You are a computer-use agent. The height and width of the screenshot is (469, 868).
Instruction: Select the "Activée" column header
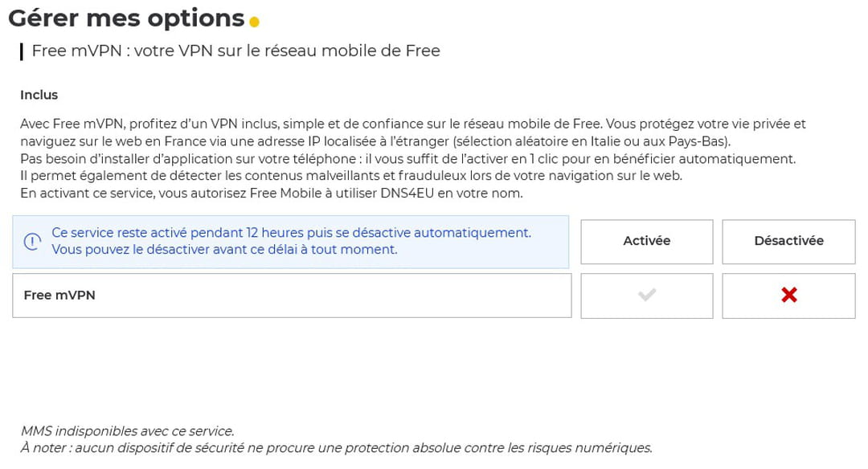[646, 241]
